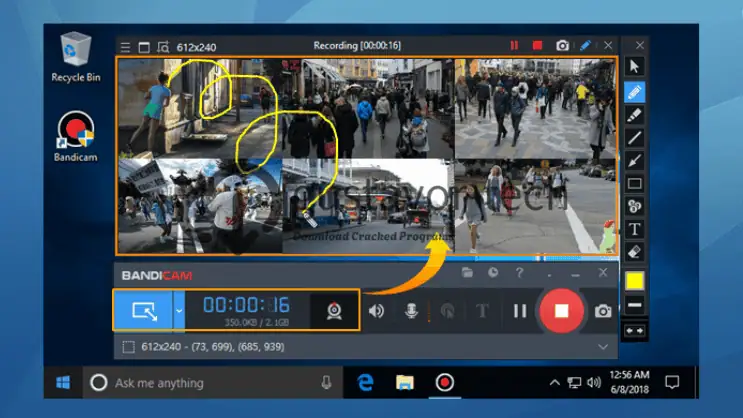Screen dimensions: 743x418
Task: Select the eraser tool
Action: [x=634, y=252]
